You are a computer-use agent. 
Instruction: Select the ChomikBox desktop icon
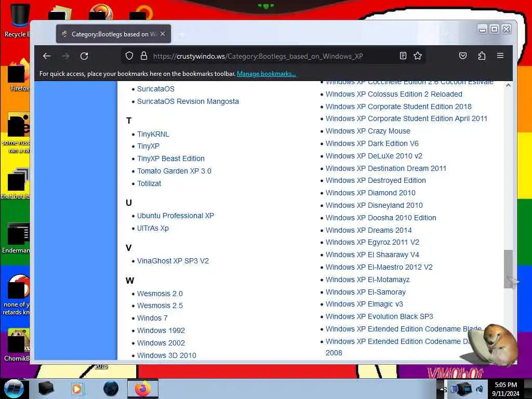click(17, 344)
